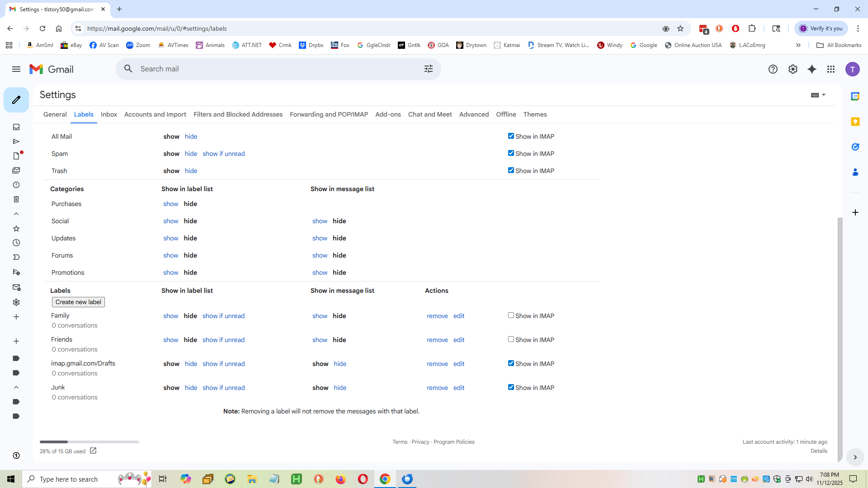The image size is (868, 488).
Task: Enable Show in IMAP for Family
Action: click(511, 315)
